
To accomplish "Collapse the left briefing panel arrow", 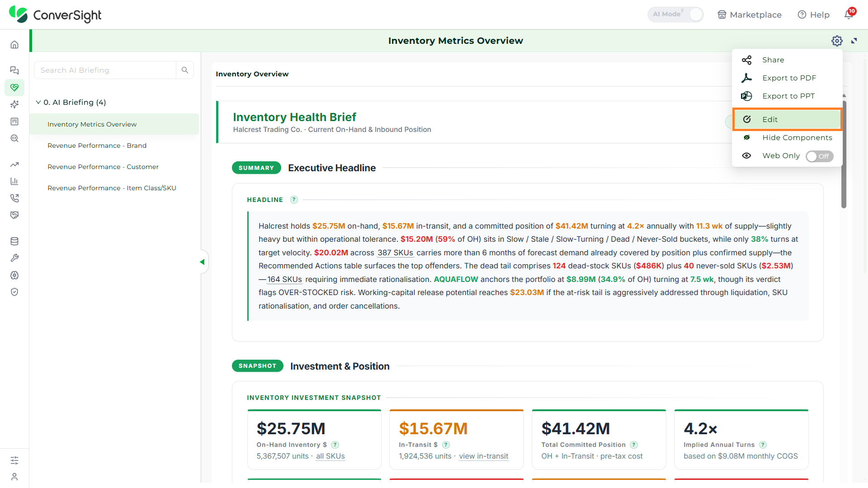I will [202, 262].
